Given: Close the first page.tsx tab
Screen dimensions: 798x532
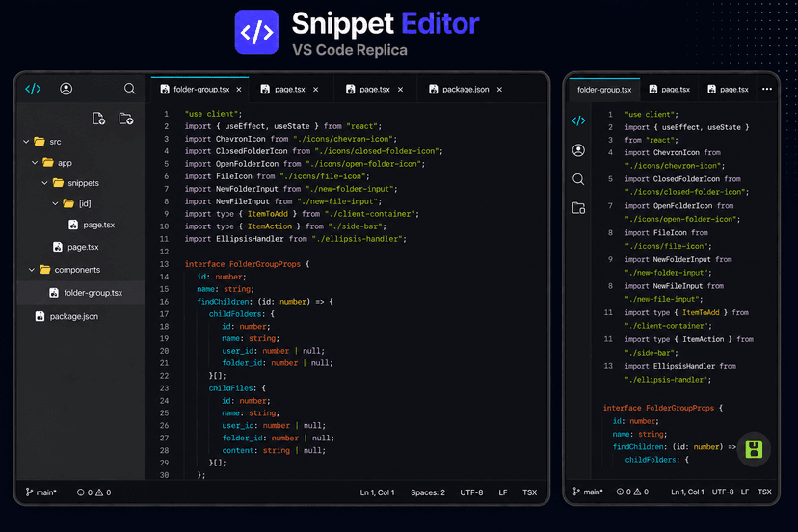Looking at the screenshot, I should coord(315,90).
